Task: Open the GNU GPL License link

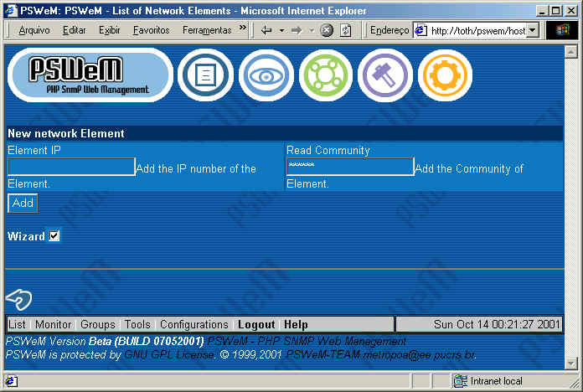Action: 170,355
